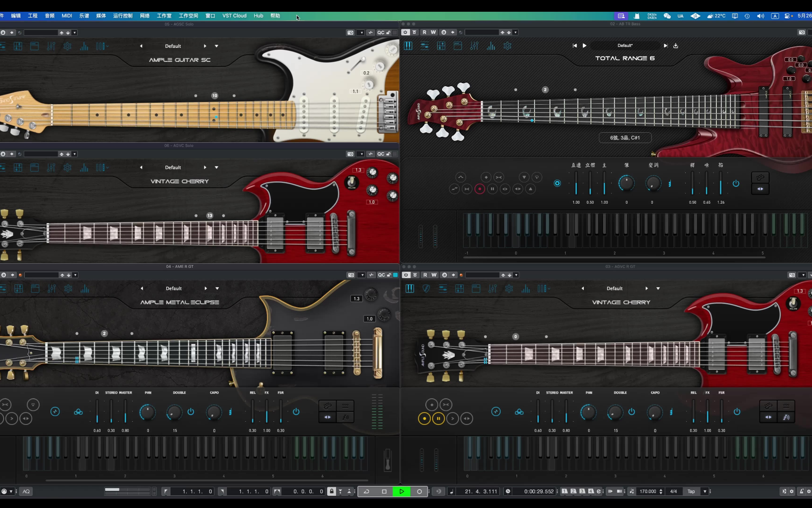
Task: Toggle DOUBLE power button in Ample Metal Eclipse
Action: [191, 411]
